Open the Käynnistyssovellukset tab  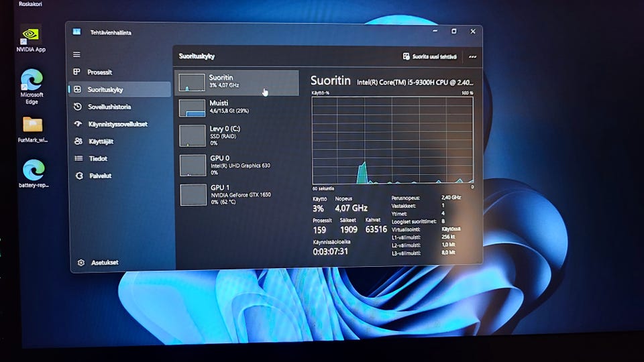[120, 124]
